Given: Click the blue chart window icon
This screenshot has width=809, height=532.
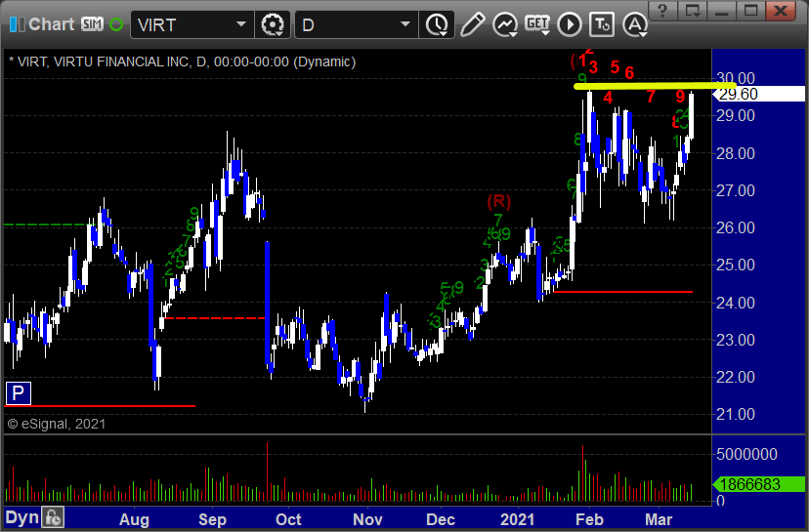Looking at the screenshot, I should [x=17, y=24].
